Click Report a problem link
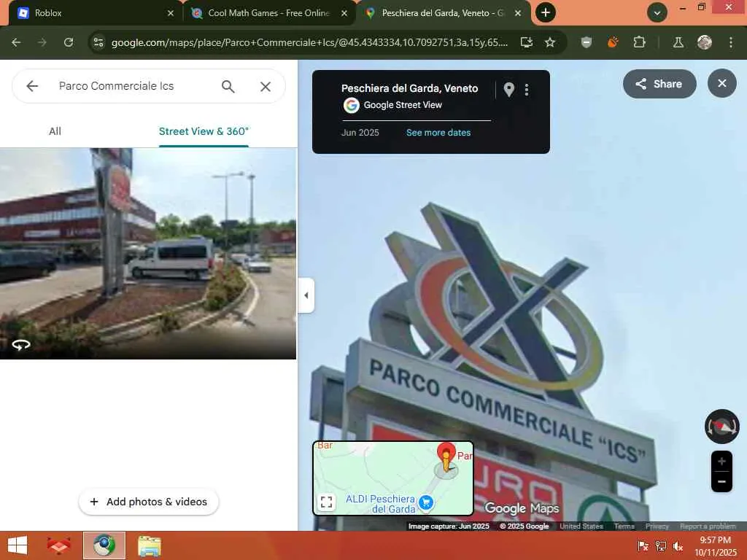The width and height of the screenshot is (747, 560). click(708, 526)
